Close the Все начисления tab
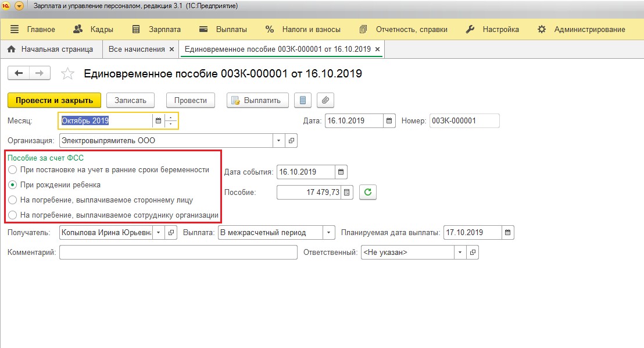Screen dimensions: 644x348 [171, 49]
